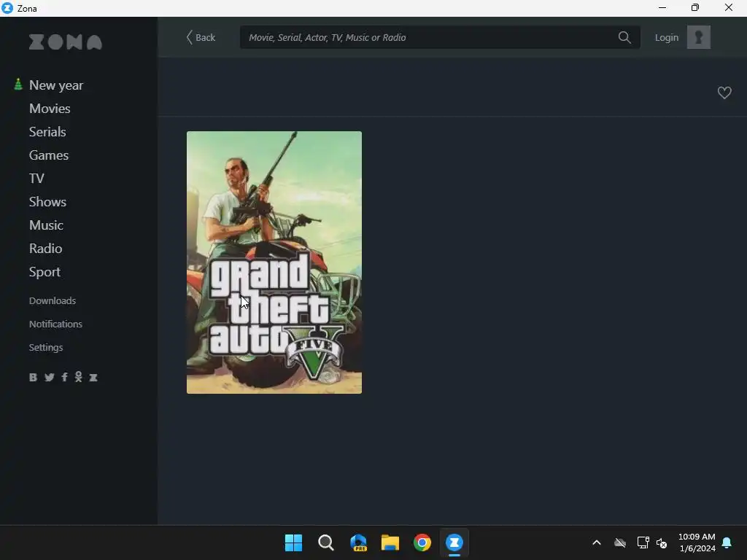Screen dimensions: 747x560
Task: Open TV section
Action: tap(36, 179)
